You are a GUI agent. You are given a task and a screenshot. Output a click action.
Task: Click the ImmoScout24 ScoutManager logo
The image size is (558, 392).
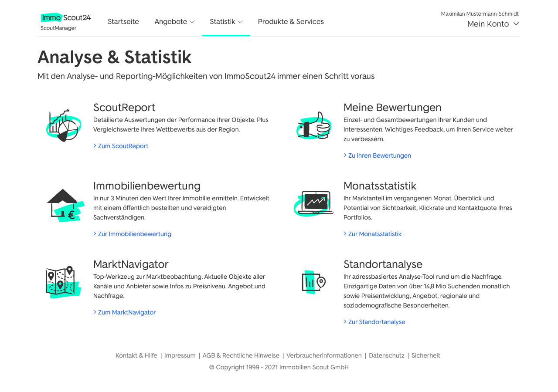[66, 22]
